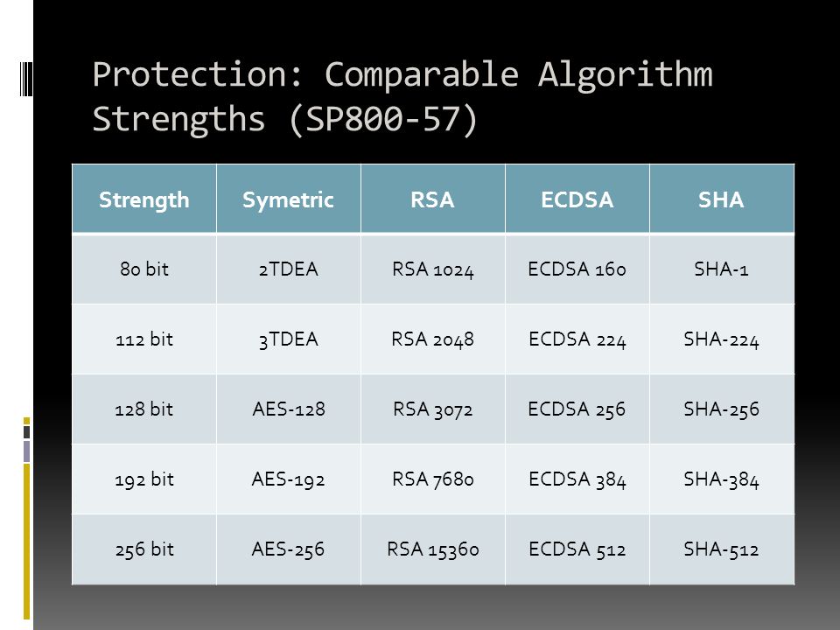Click the SHA-1 cell
Image resolution: width=840 pixels, height=630 pixels.
click(722, 269)
